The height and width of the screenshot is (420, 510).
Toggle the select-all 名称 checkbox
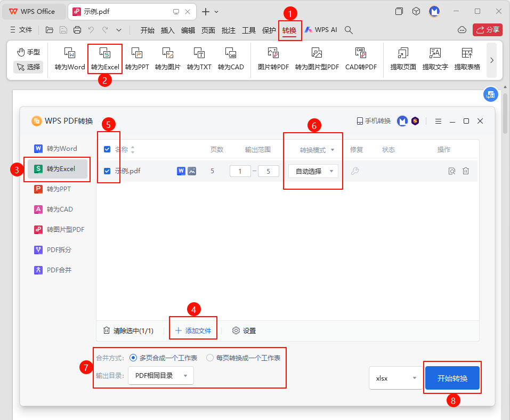click(x=107, y=150)
